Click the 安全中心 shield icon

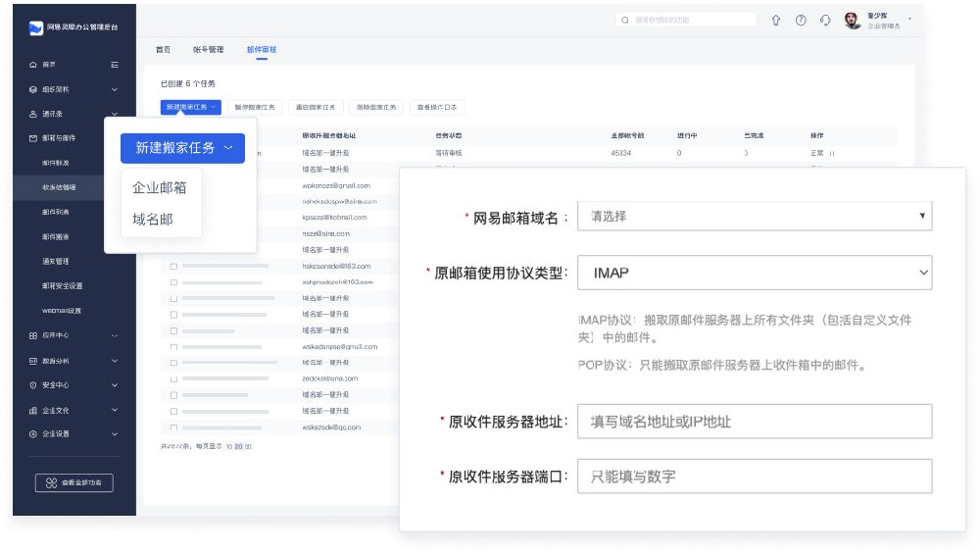pyautogui.click(x=33, y=385)
